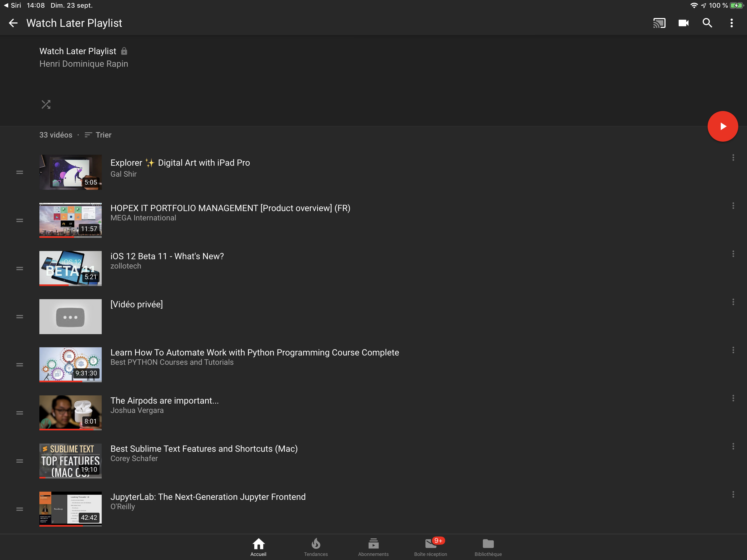Screen dimensions: 747x560
Task: Open YouTube search
Action: 707,23
